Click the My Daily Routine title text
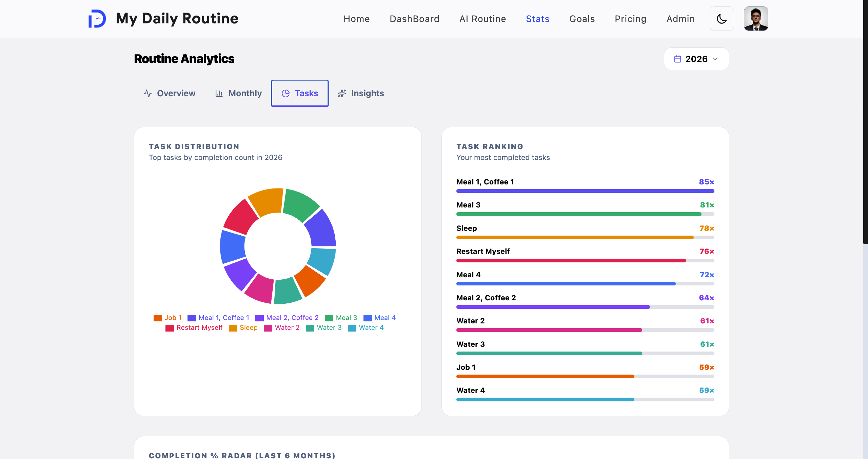Image resolution: width=868 pixels, height=459 pixels. tap(177, 19)
